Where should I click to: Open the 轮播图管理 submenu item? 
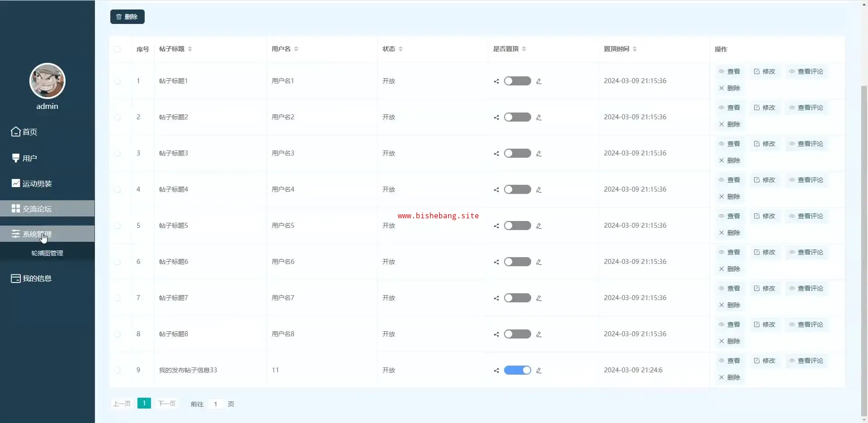pyautogui.click(x=47, y=253)
